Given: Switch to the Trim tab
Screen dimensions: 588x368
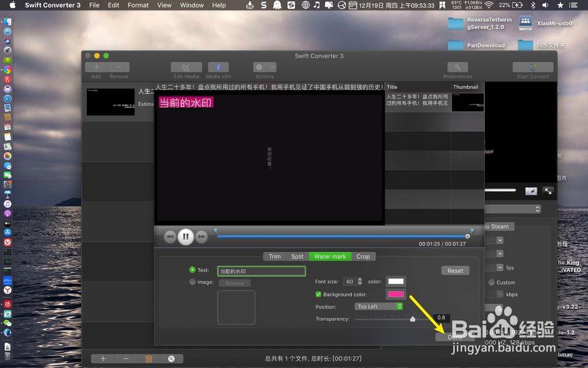Looking at the screenshot, I should coord(275,257).
